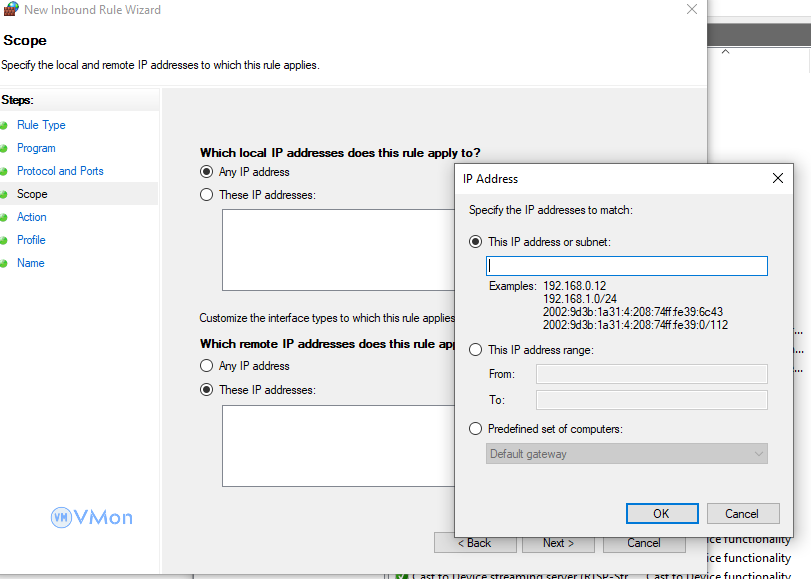Close the IP Address dialog with X
811x579 pixels.
(x=777, y=178)
